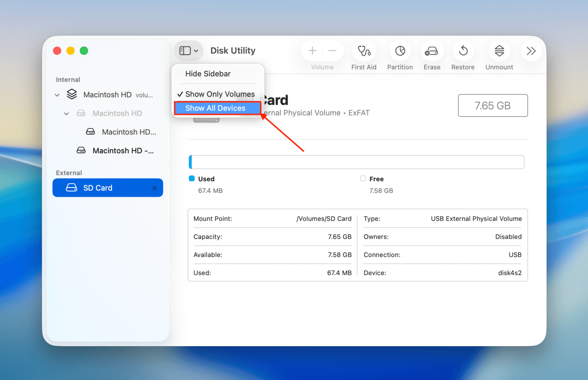Keep Show Only Volumes enabled

pos(219,94)
